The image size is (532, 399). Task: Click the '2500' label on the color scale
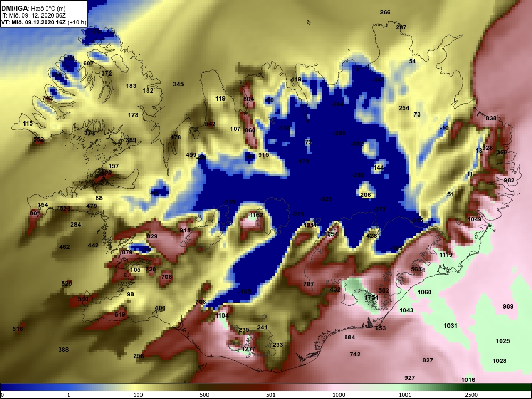tap(471, 395)
